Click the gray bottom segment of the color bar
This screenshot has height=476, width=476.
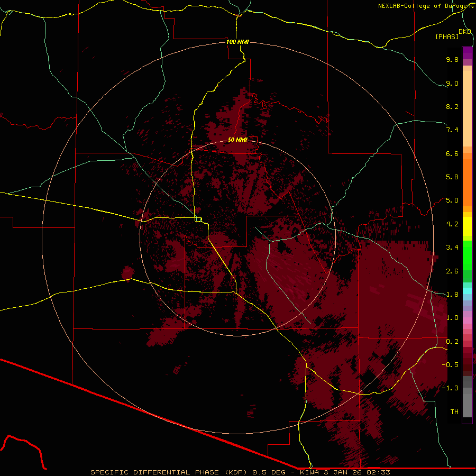[x=467, y=406]
